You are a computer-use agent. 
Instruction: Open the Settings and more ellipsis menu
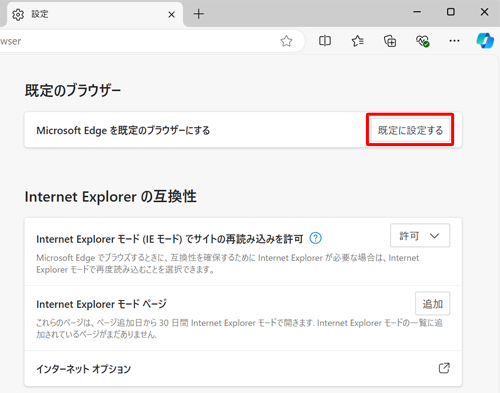click(x=454, y=41)
